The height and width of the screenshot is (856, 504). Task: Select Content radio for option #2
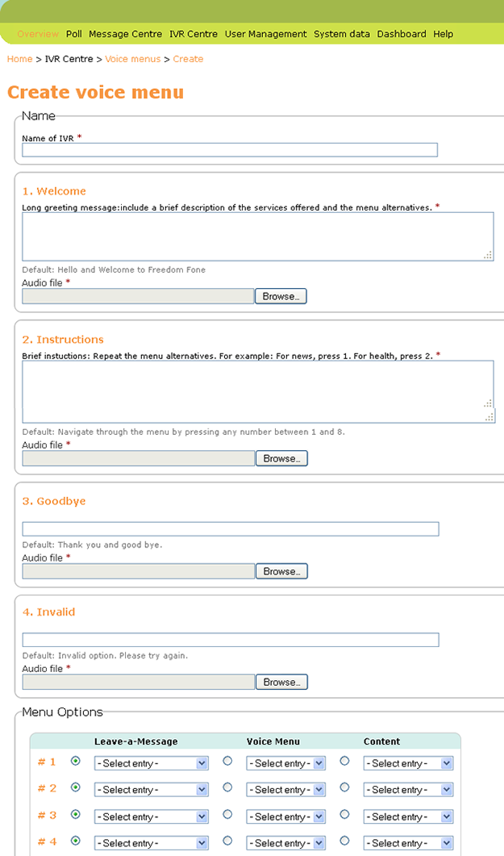tap(344, 787)
